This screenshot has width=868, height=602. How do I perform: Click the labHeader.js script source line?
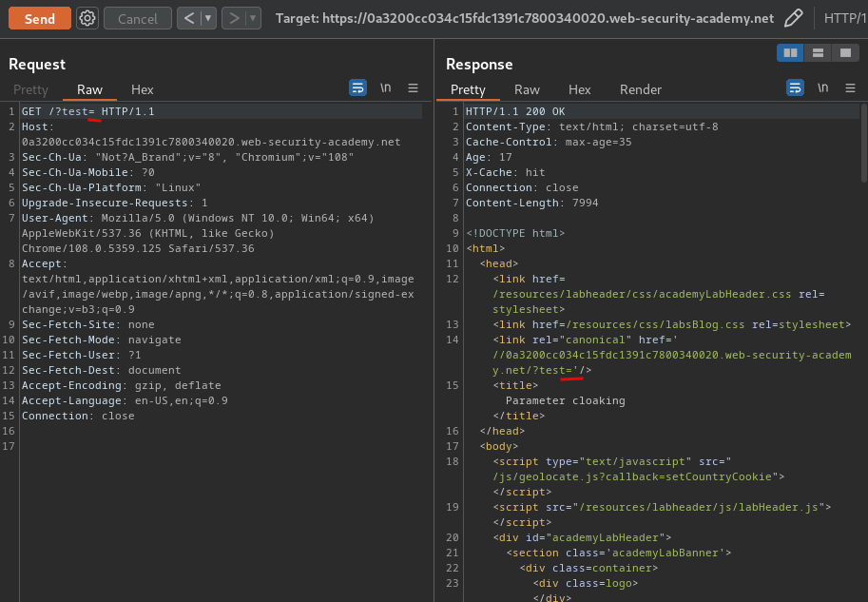click(x=662, y=507)
